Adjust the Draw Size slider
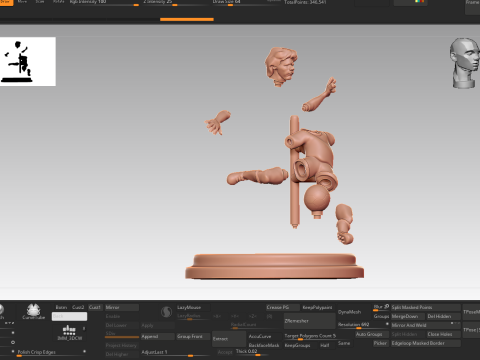This screenshot has width=480, height=360. [245, 3]
